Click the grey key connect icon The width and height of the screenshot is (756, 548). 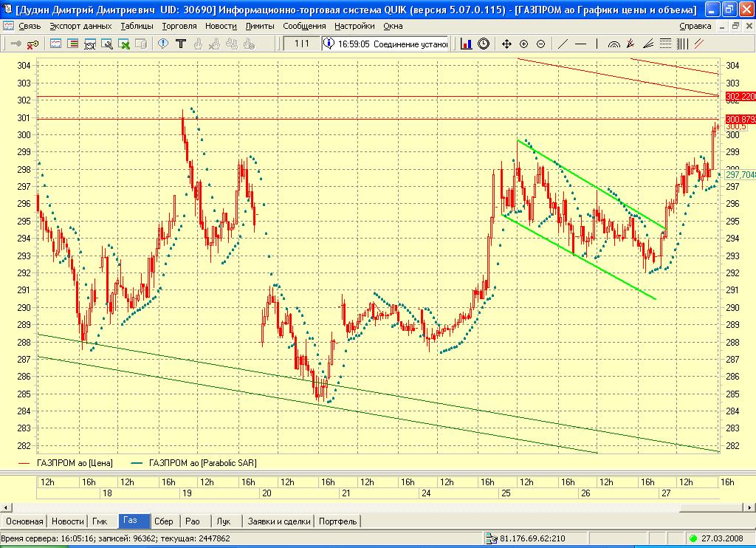(x=16, y=44)
